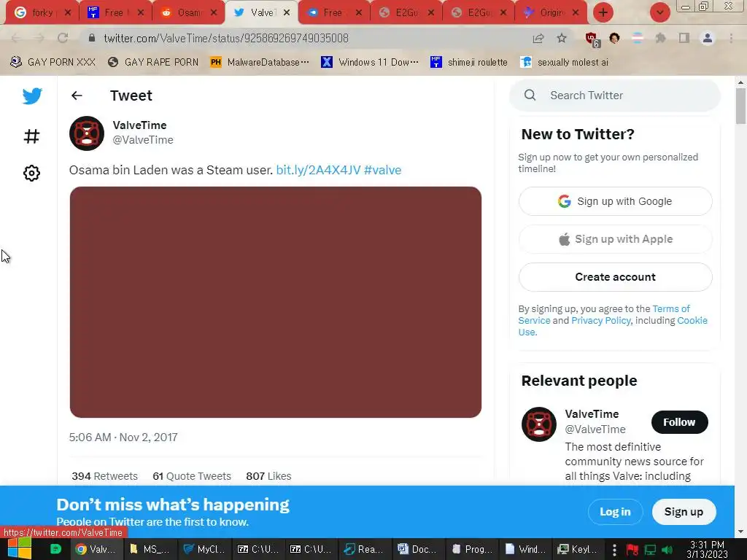Open the tweet's dark red media image
The width and height of the screenshot is (747, 560).
275,302
